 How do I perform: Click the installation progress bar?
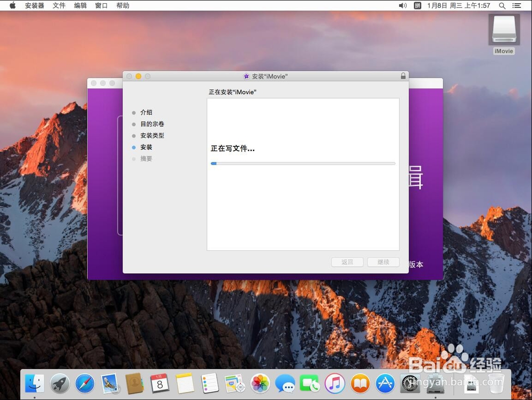[303, 164]
